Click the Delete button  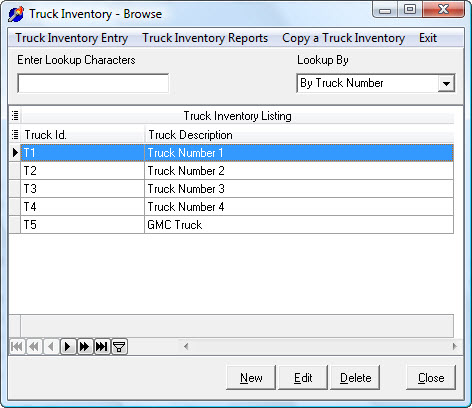[355, 377]
